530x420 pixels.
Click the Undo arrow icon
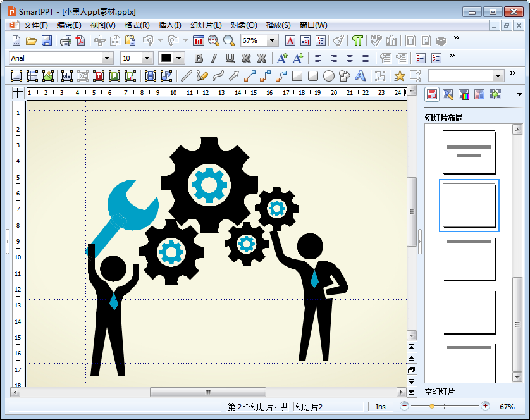148,40
